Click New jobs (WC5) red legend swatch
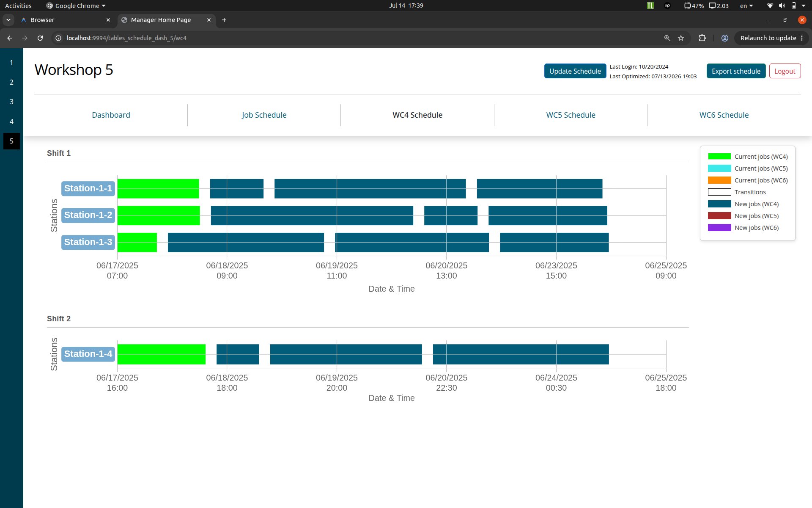Viewport: 812px width, 508px height. click(719, 216)
